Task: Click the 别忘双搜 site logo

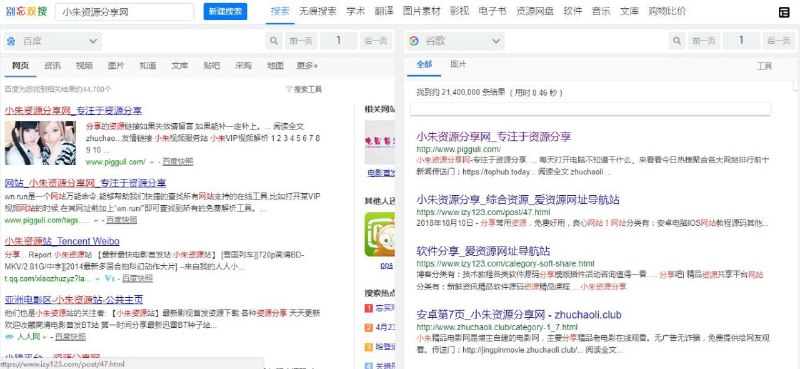Action: pyautogui.click(x=27, y=11)
